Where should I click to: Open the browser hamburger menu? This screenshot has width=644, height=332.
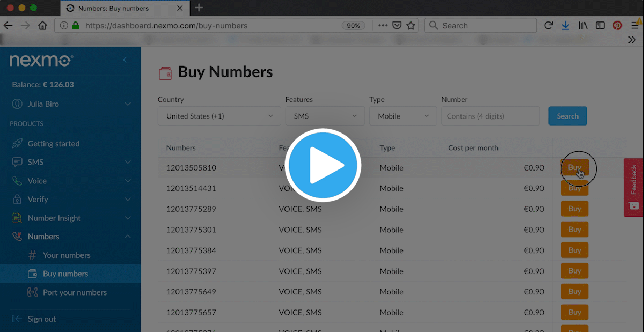636,25
